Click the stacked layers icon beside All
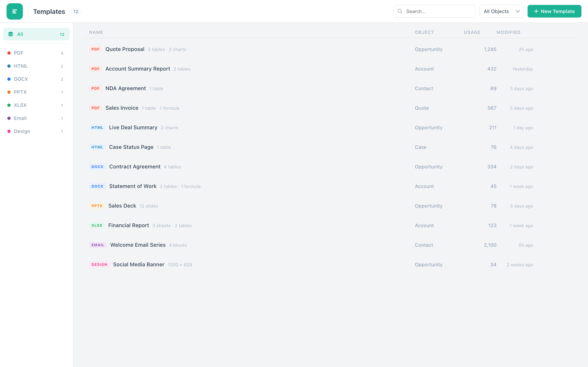 pos(11,34)
